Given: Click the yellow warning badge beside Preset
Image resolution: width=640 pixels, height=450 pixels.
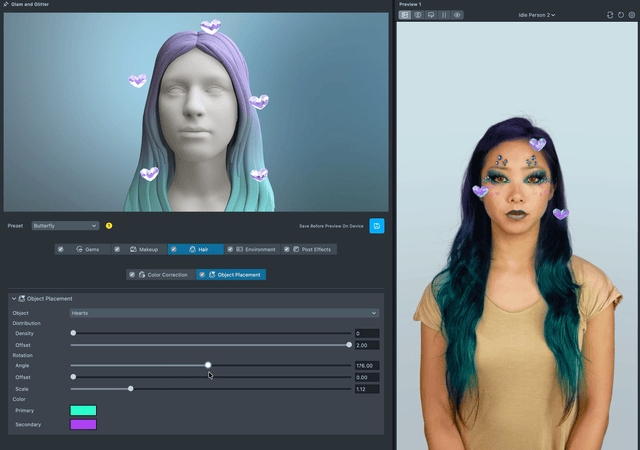Looking at the screenshot, I should tap(109, 226).
